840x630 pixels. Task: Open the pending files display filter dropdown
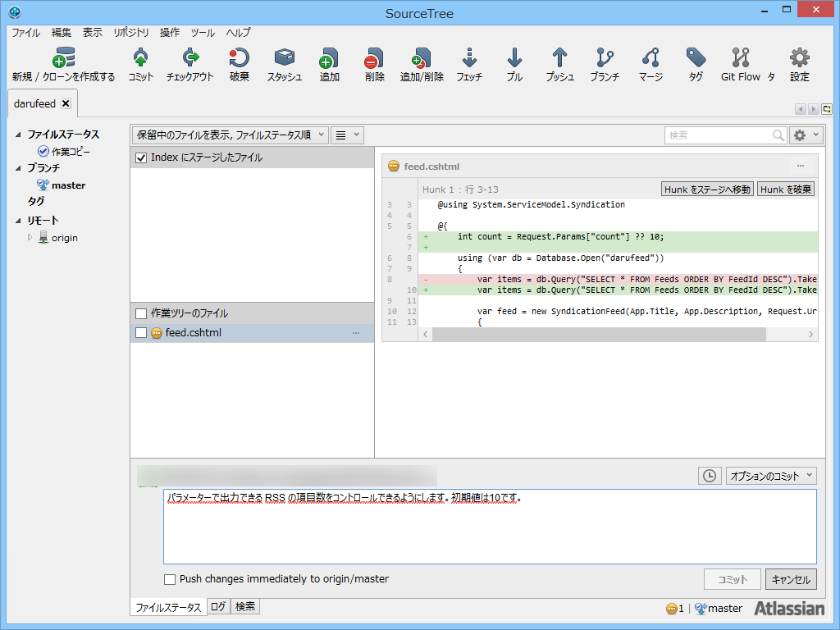click(x=231, y=135)
